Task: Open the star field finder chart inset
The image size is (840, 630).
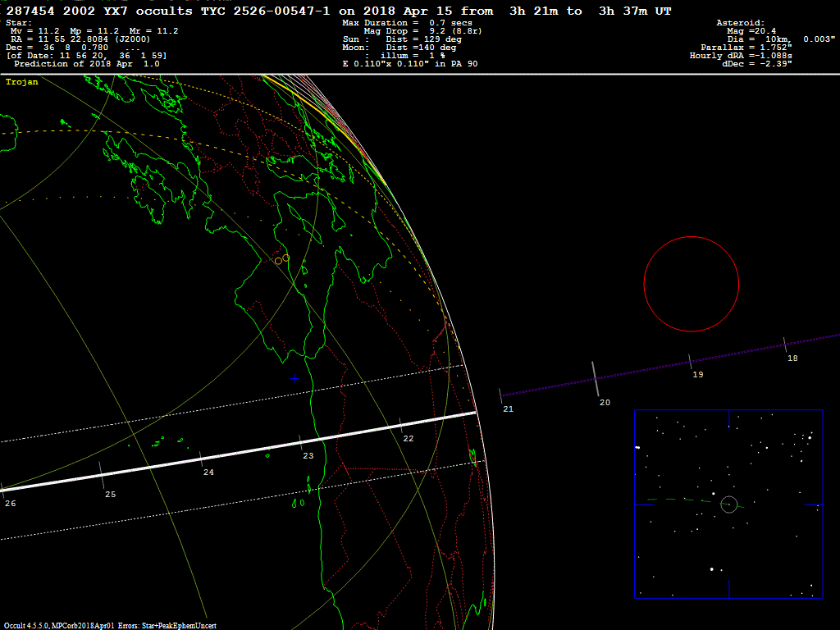Action: [x=728, y=504]
